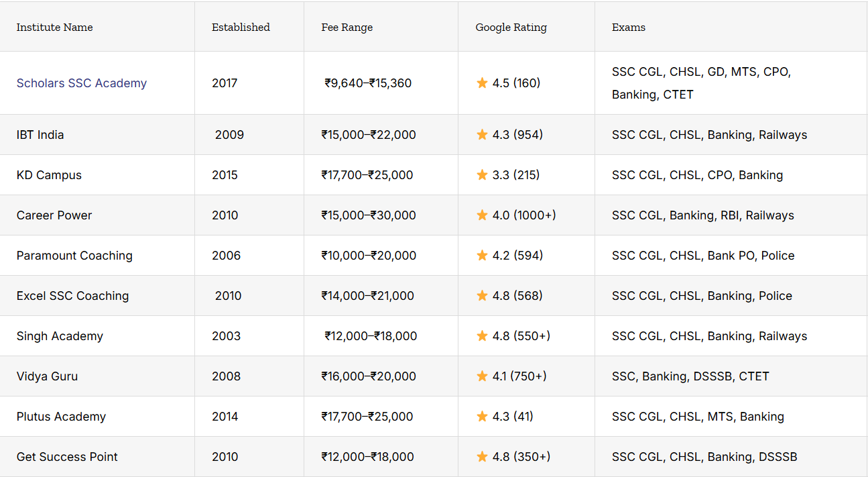Viewport: 868px width, 477px height.
Task: Select the Google Rating column header
Action: pyautogui.click(x=511, y=28)
